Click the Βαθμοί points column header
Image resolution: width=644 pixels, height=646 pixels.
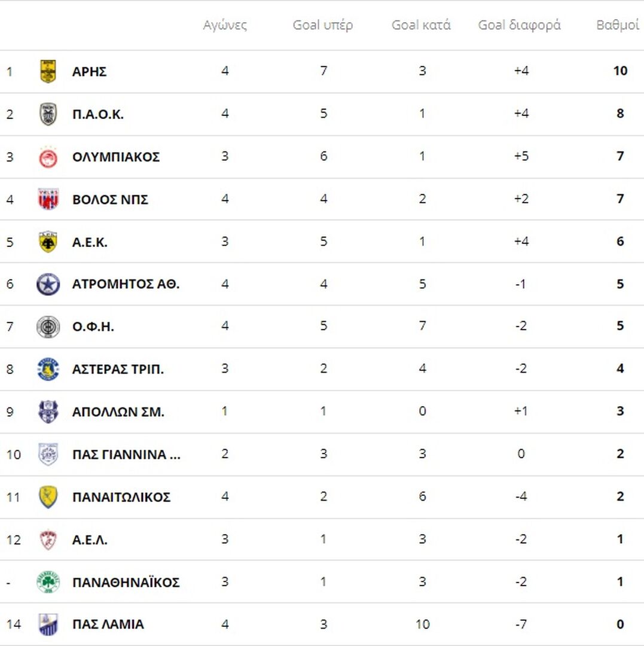click(618, 25)
